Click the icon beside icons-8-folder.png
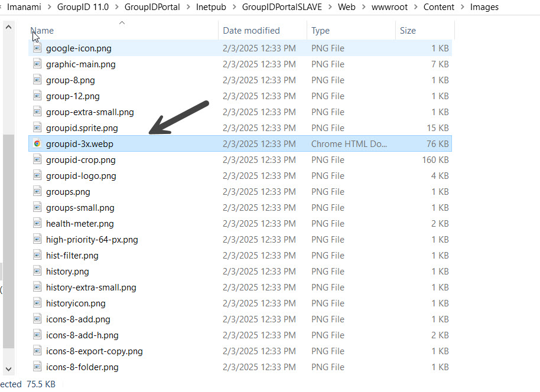The height and width of the screenshot is (392, 540). tap(37, 367)
